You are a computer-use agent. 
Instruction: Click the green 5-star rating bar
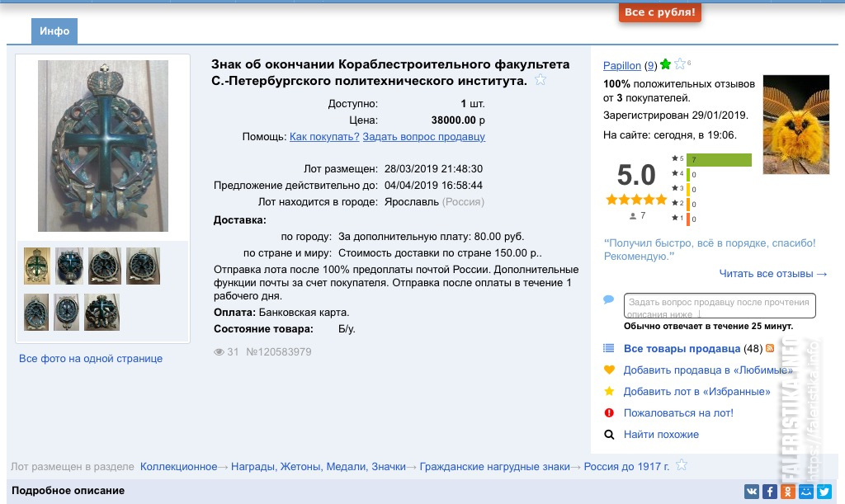[720, 159]
